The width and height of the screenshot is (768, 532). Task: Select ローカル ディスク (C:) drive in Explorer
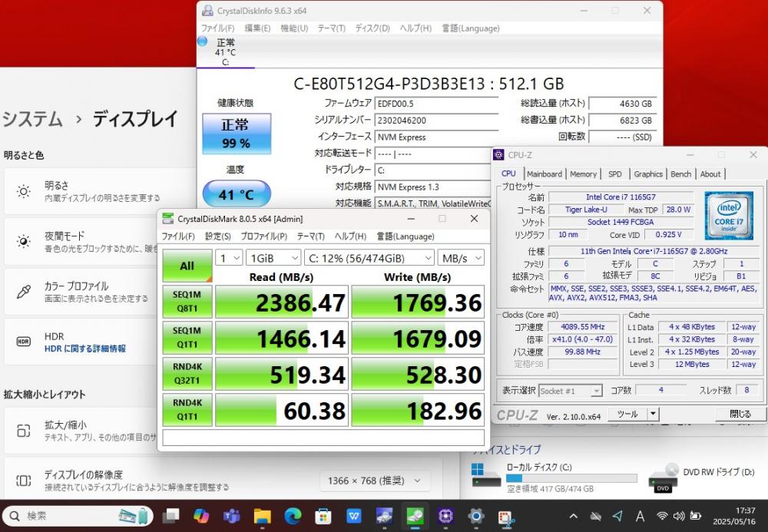click(554, 477)
